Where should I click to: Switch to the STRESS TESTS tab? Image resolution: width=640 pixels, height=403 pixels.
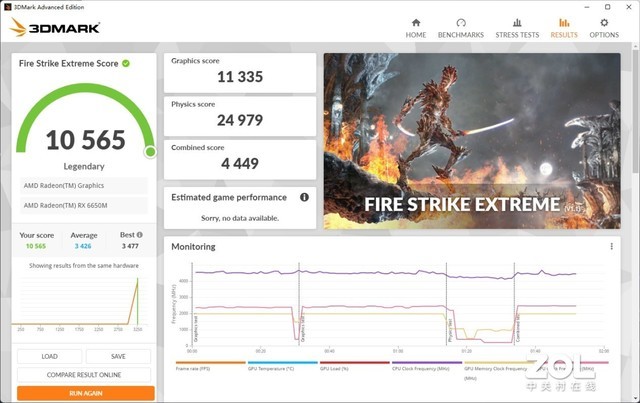[517, 28]
